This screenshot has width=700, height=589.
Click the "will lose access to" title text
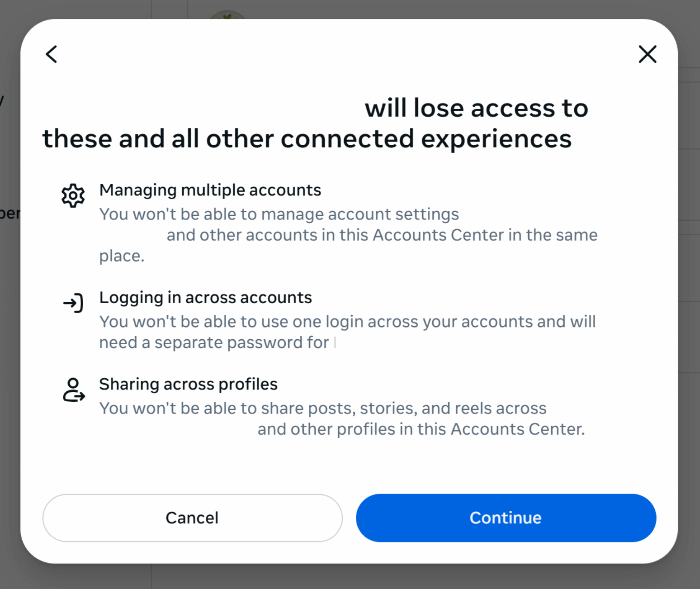[476, 109]
